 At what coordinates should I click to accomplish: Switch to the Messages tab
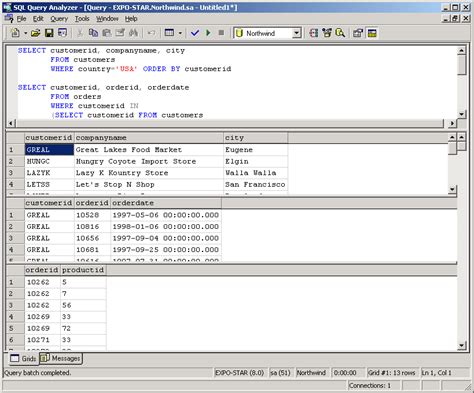click(61, 358)
